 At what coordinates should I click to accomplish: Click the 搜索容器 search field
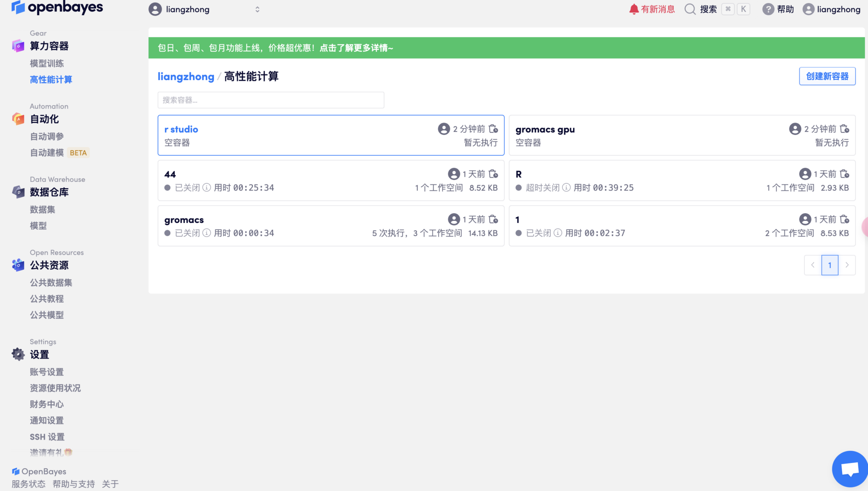pos(271,100)
